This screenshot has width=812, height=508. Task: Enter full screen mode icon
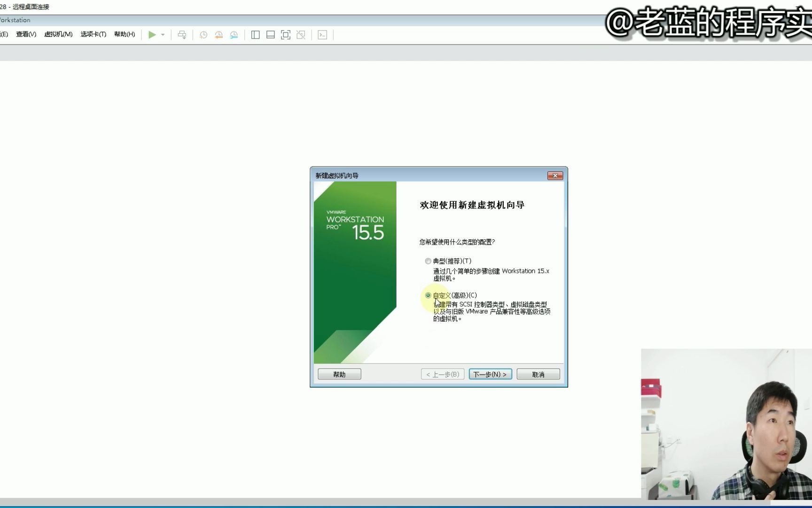point(286,35)
